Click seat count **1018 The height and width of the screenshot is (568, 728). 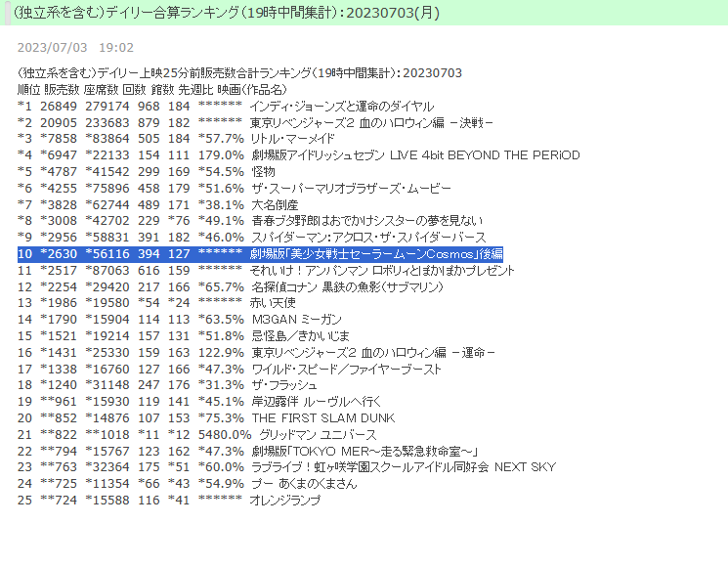click(x=107, y=435)
